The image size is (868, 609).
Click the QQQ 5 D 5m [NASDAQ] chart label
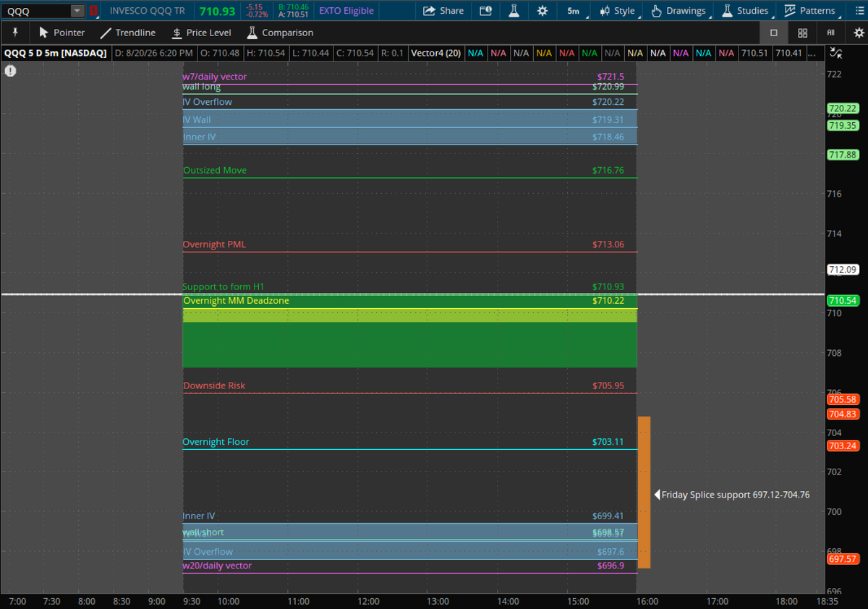(55, 53)
